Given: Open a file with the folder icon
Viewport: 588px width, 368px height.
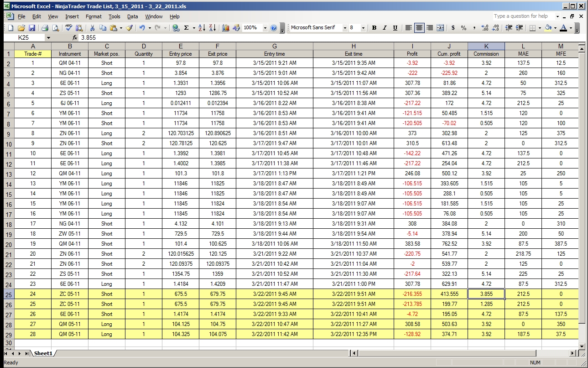Looking at the screenshot, I should coord(21,28).
